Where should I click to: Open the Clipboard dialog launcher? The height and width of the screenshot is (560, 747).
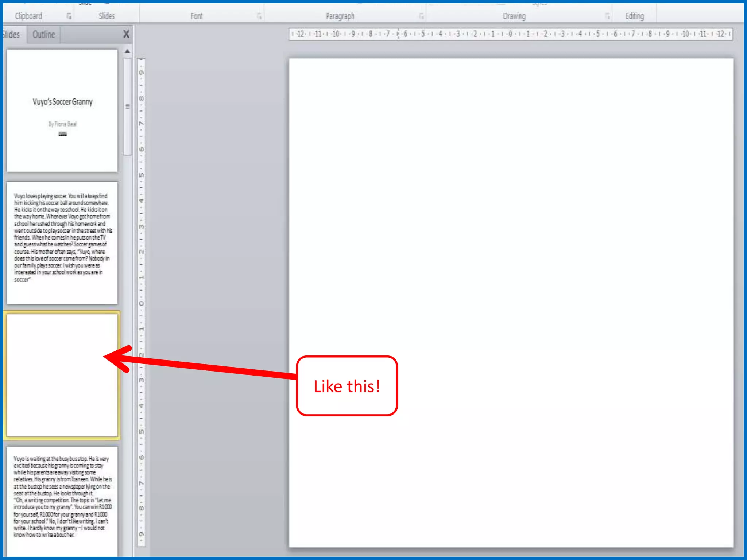tap(69, 16)
